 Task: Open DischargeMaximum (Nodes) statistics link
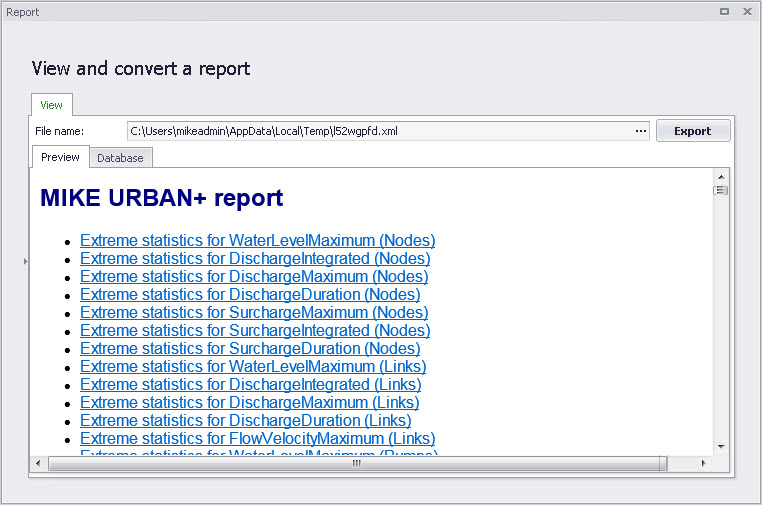point(254,276)
